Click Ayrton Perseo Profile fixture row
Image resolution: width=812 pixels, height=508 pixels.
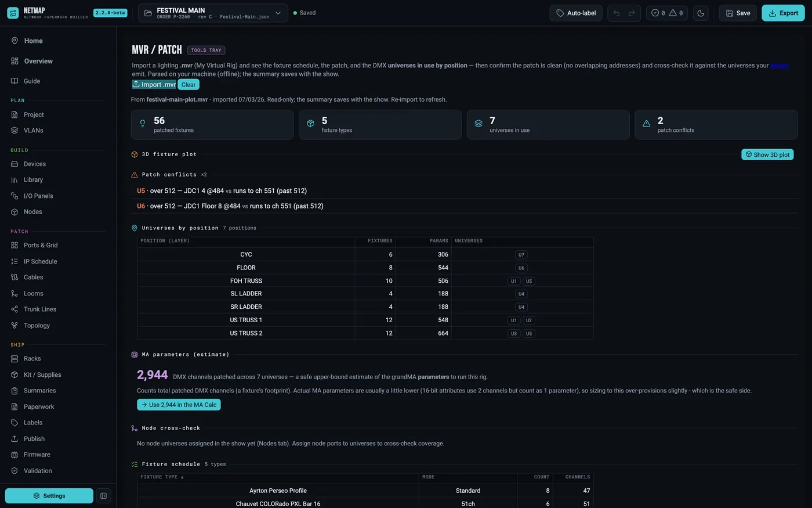pos(365,491)
